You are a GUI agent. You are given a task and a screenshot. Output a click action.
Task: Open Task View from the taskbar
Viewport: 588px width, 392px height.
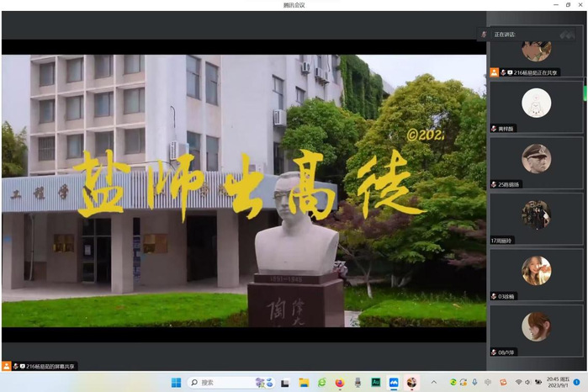coord(286,382)
